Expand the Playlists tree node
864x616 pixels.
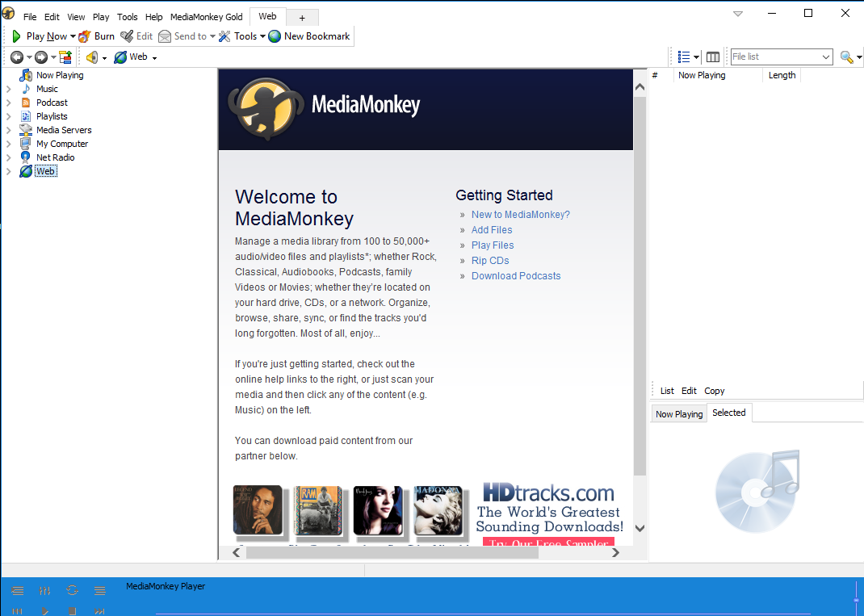click(8, 116)
